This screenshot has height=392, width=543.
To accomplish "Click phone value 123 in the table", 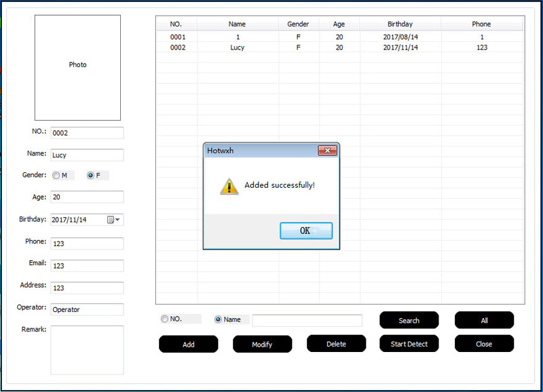I will pyautogui.click(x=482, y=47).
